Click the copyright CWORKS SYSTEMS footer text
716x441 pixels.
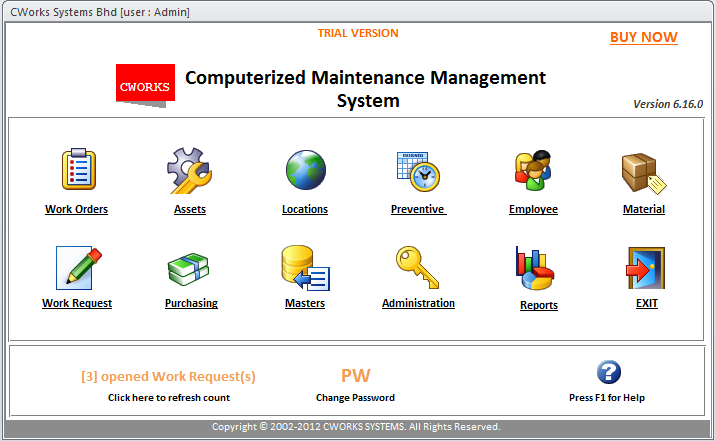pos(356,427)
